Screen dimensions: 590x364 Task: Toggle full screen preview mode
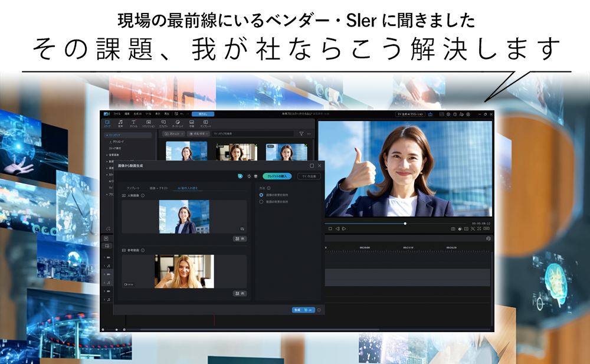[x=479, y=229]
